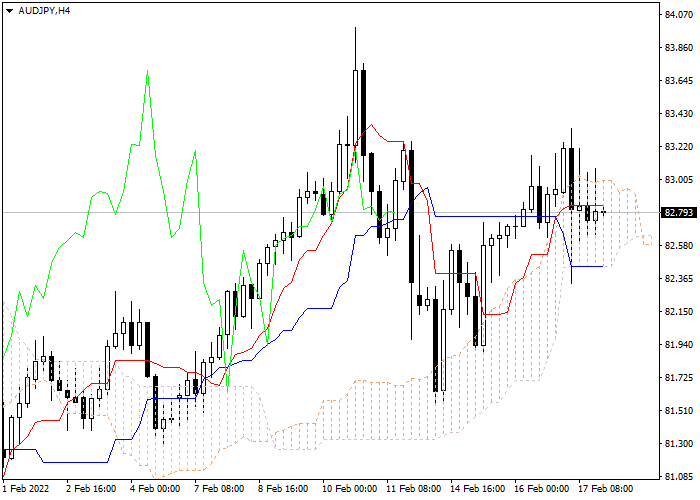The image size is (700, 500).
Task: Click the 83.860 price scale value
Action: coord(679,48)
